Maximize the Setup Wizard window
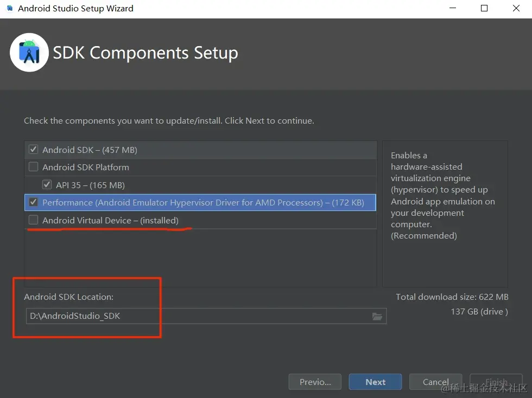 click(x=484, y=8)
